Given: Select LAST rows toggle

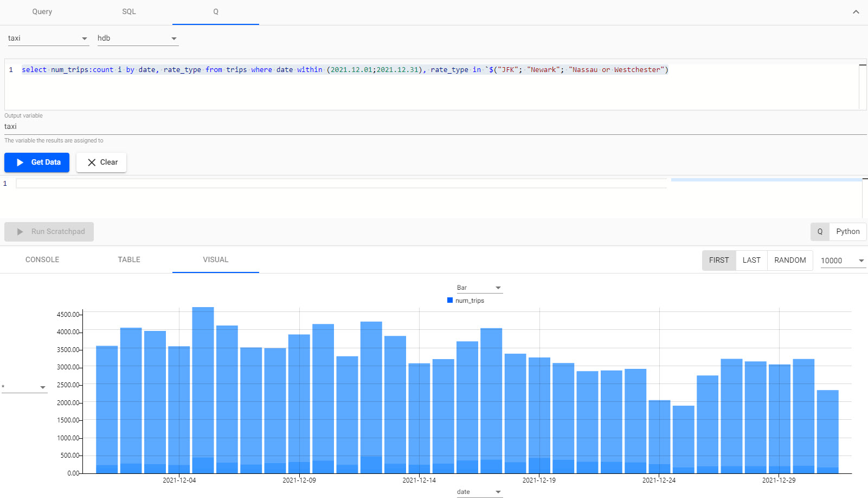Looking at the screenshot, I should pos(751,261).
